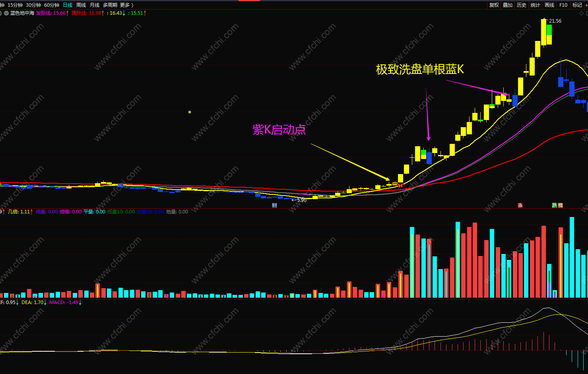Click the green 跌 marker on chart
Viewport: 588px width, 374px height.
555,205
